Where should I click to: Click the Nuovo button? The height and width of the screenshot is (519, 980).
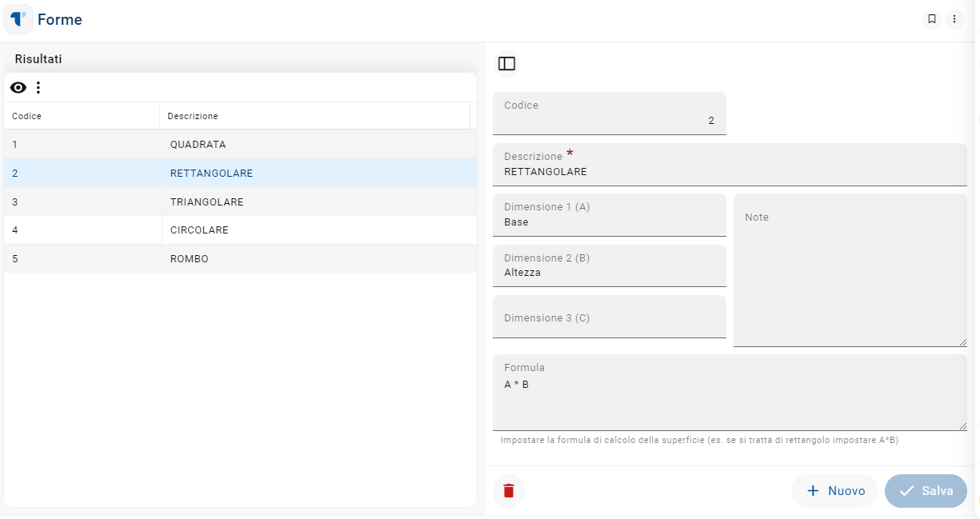835,491
